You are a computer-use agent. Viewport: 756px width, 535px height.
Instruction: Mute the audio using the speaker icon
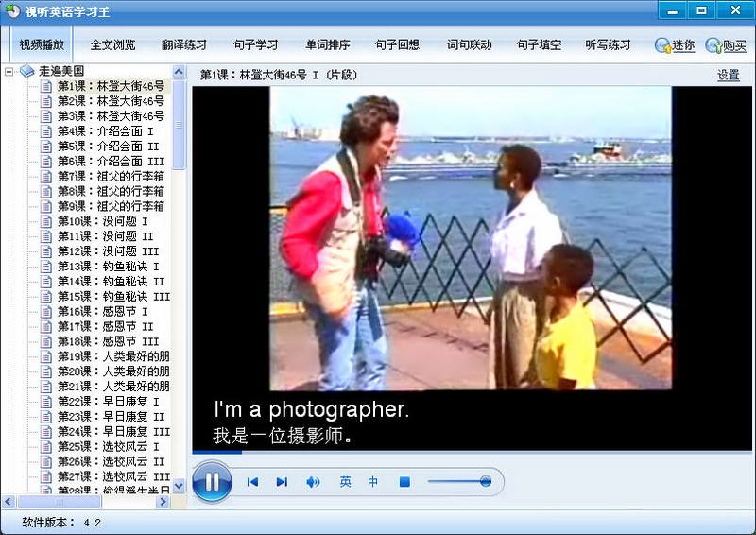pyautogui.click(x=313, y=481)
